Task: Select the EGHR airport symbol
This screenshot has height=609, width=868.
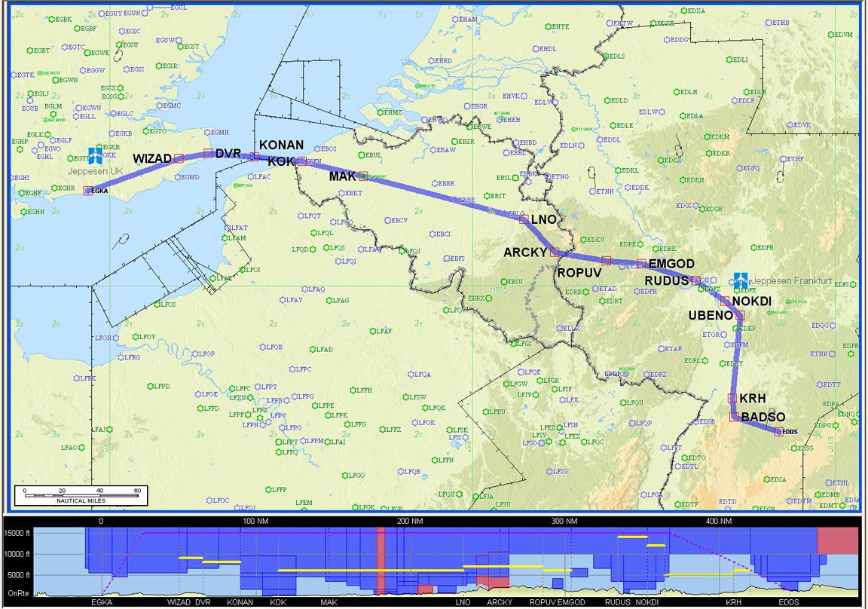Action: tap(55, 188)
